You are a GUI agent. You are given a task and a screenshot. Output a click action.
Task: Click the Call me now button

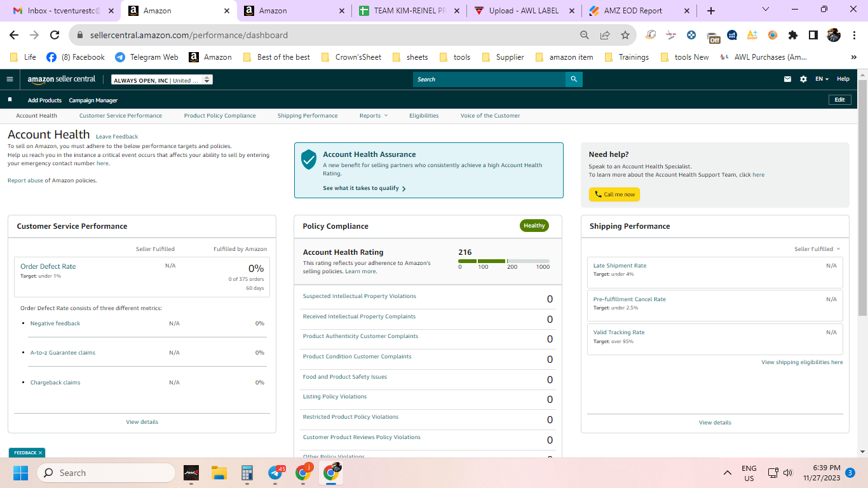click(x=614, y=194)
